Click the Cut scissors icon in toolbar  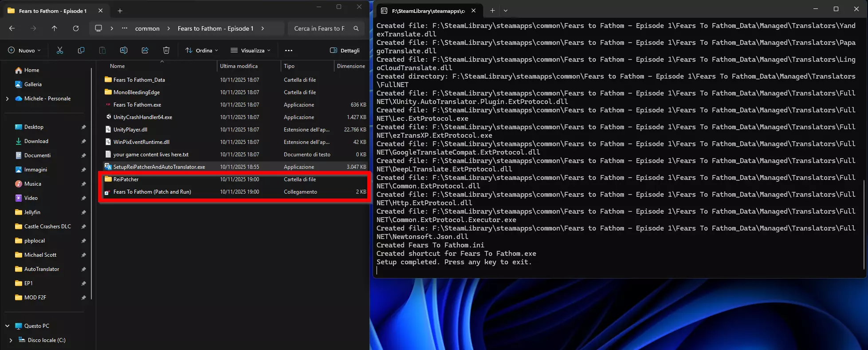click(x=60, y=51)
